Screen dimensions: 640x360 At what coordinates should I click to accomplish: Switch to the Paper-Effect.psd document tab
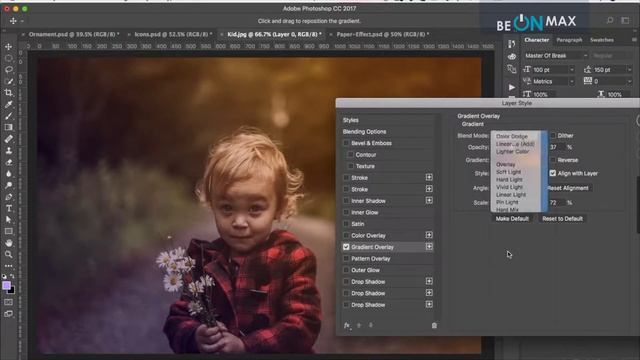[382, 34]
